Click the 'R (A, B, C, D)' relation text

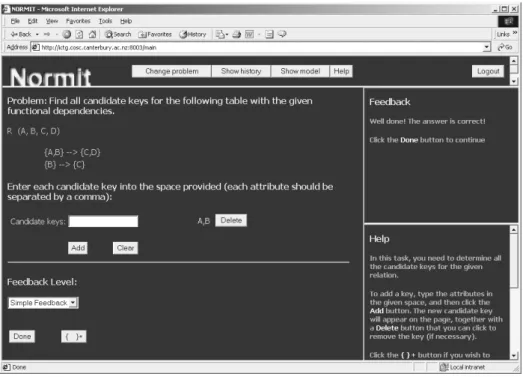click(33, 131)
